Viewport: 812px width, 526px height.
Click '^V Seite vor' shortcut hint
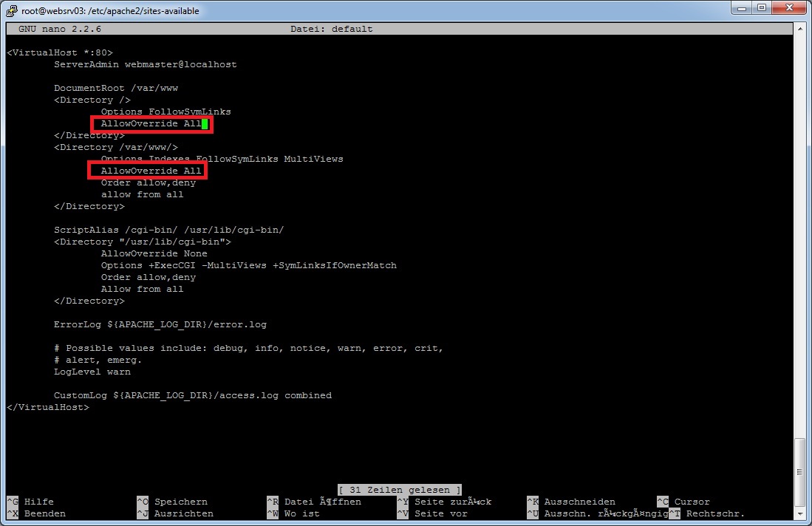tap(432, 513)
